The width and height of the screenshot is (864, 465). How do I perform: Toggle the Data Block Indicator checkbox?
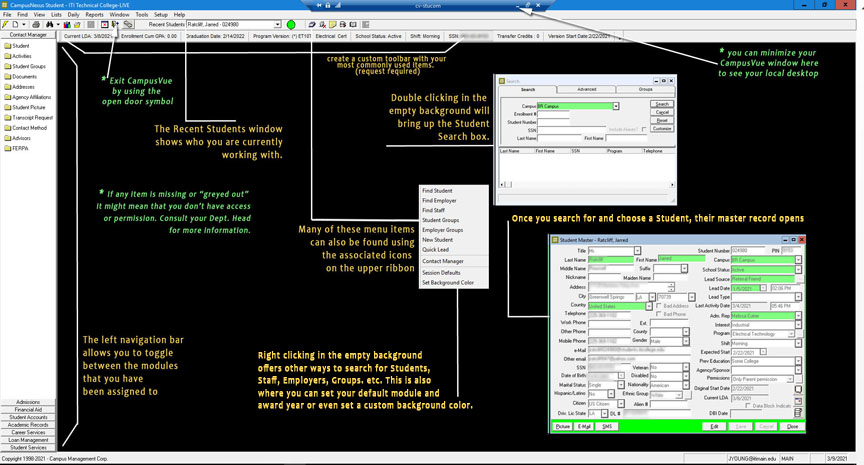point(749,406)
